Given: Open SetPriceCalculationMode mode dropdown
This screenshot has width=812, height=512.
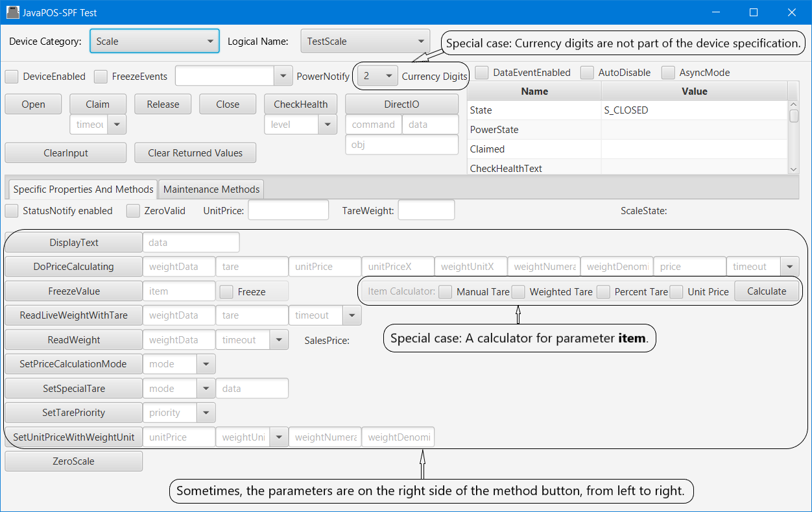Looking at the screenshot, I should (206, 364).
